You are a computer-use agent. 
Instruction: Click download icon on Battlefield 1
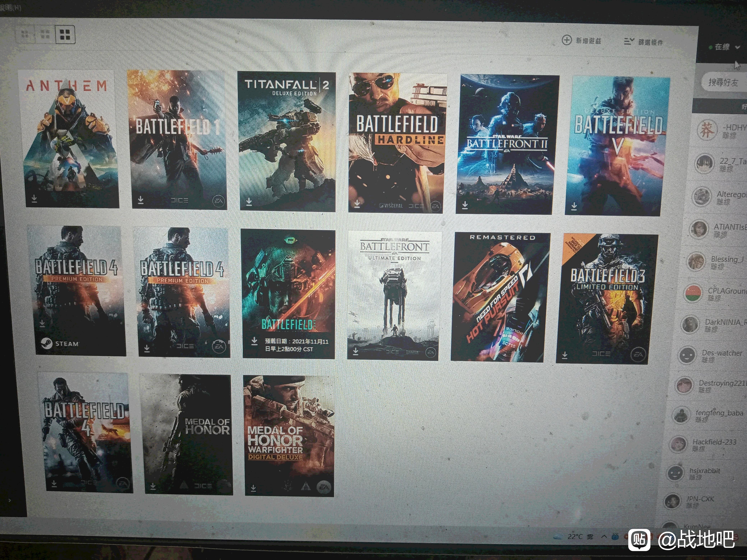tap(141, 200)
